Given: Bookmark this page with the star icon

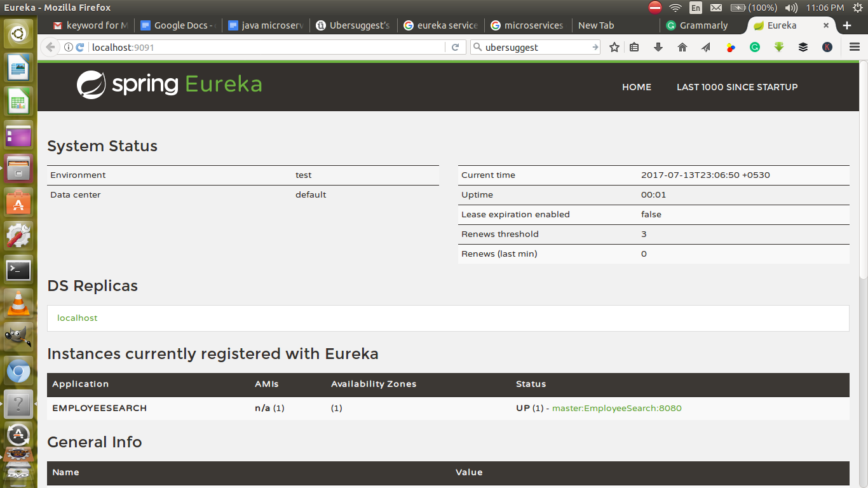Looking at the screenshot, I should [614, 47].
